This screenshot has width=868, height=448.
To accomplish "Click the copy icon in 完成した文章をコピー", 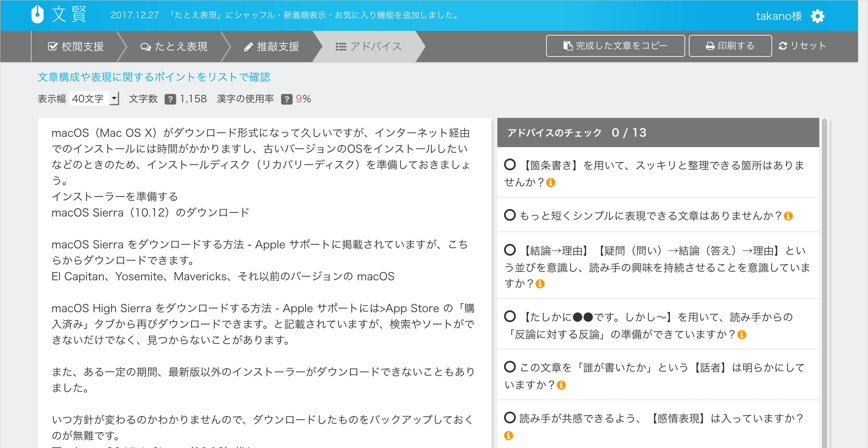I will point(568,46).
